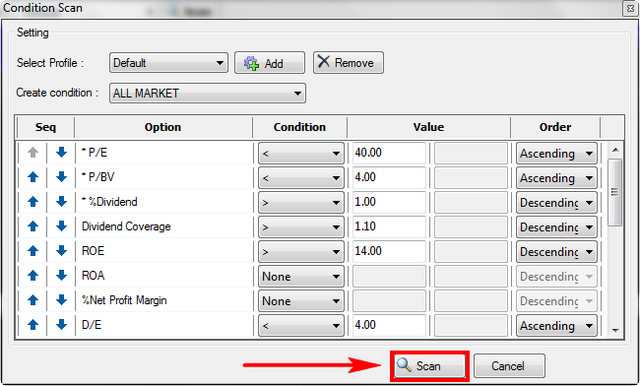Move the %Dividend row up
This screenshot has height=386, width=640.
pos(33,202)
